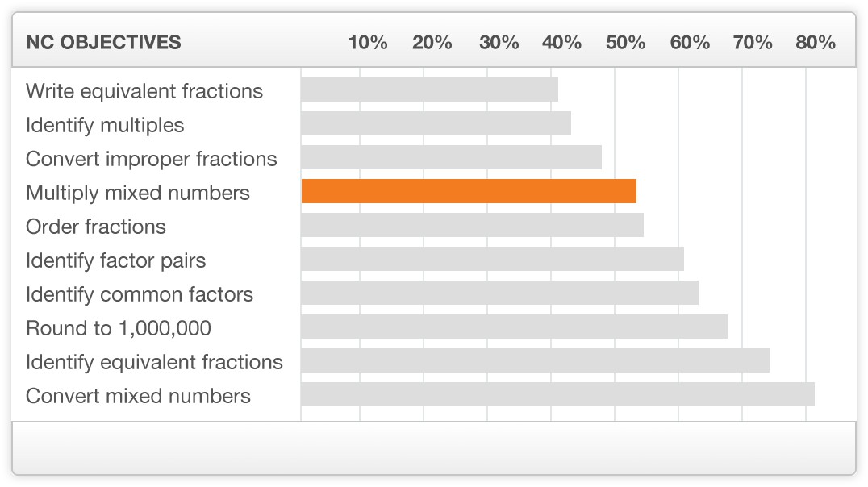
Task: Click the 80% axis label
Action: coord(816,42)
